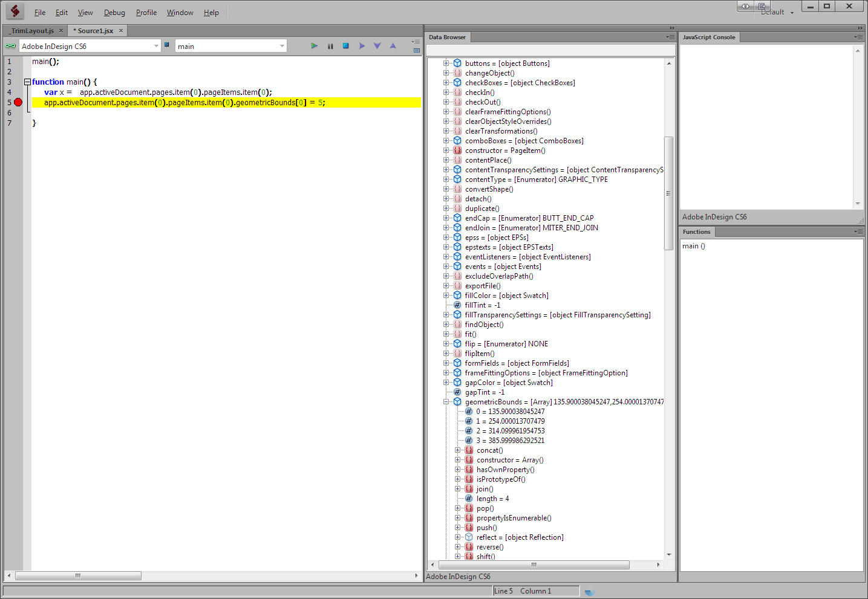Open the Window menu
Viewport: 868px width, 599px height.
[x=180, y=12]
